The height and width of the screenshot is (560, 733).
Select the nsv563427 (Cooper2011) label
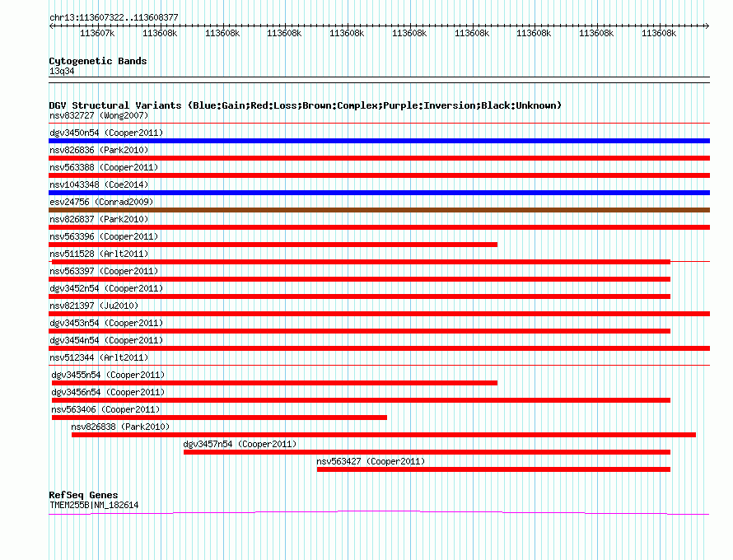pyautogui.click(x=371, y=461)
